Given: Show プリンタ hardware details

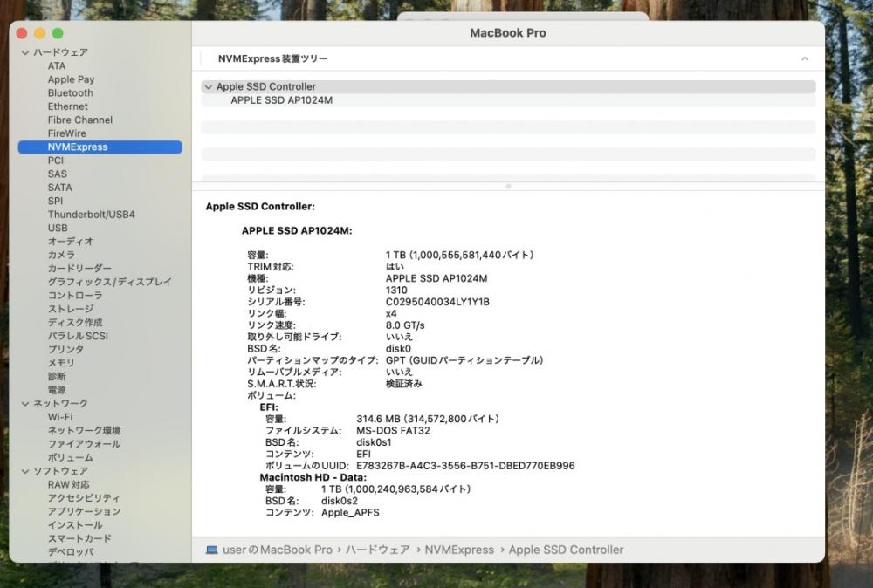Looking at the screenshot, I should click(65, 349).
